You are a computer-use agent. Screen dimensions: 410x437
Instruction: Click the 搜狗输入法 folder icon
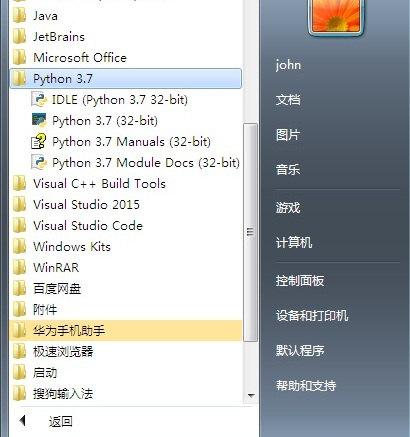[x=19, y=394]
